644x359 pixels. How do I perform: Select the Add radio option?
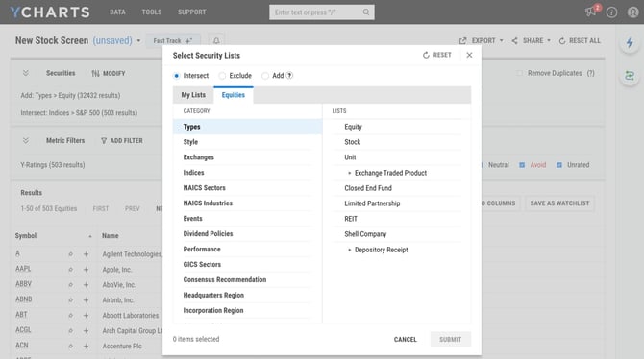265,76
